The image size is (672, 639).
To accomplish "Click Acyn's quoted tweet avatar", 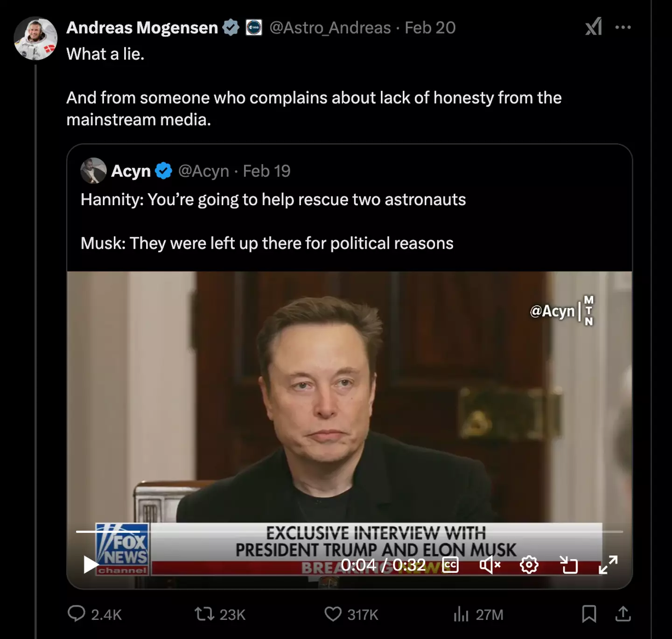I will coord(93,171).
